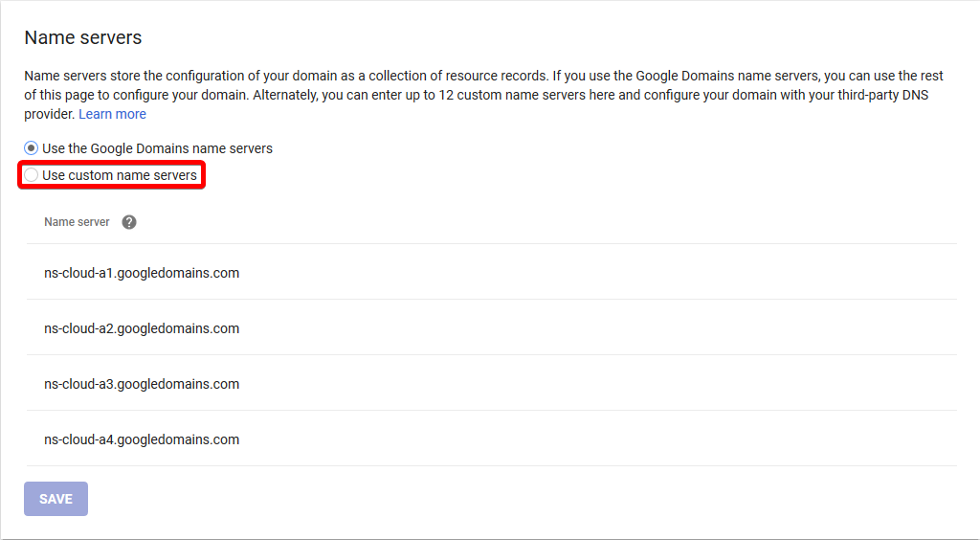Click ns-cloud-a1.googledomains.com entry
The width and height of the screenshot is (980, 540).
(x=142, y=273)
